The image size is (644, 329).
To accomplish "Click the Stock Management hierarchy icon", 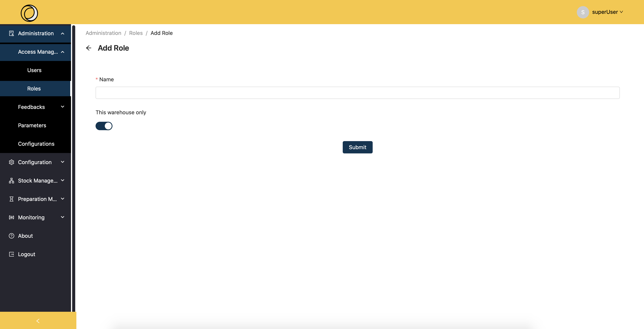I will 12,181.
